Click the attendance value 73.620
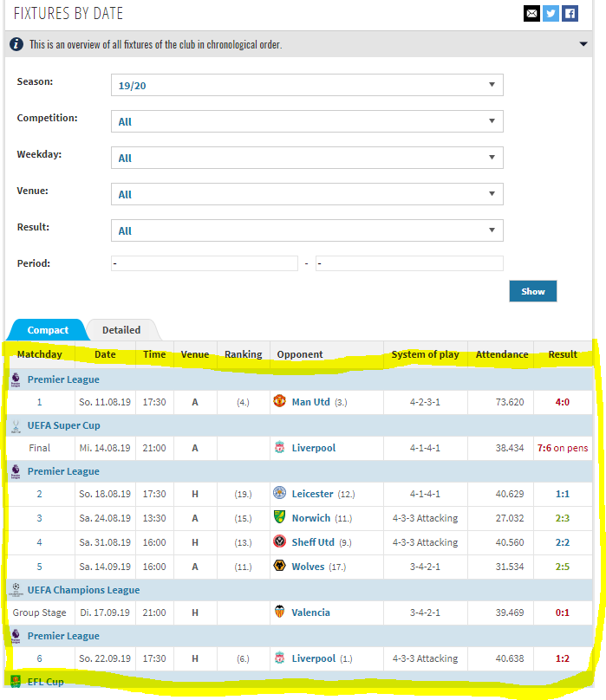 (x=510, y=402)
